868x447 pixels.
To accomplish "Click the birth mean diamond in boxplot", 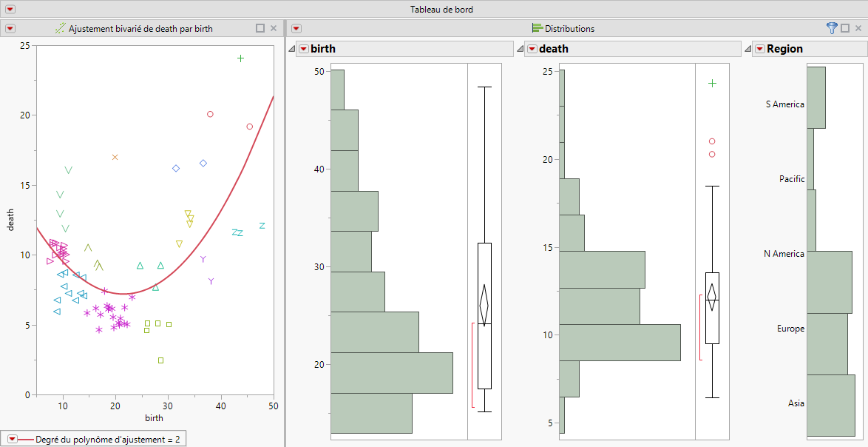I will pos(484,305).
